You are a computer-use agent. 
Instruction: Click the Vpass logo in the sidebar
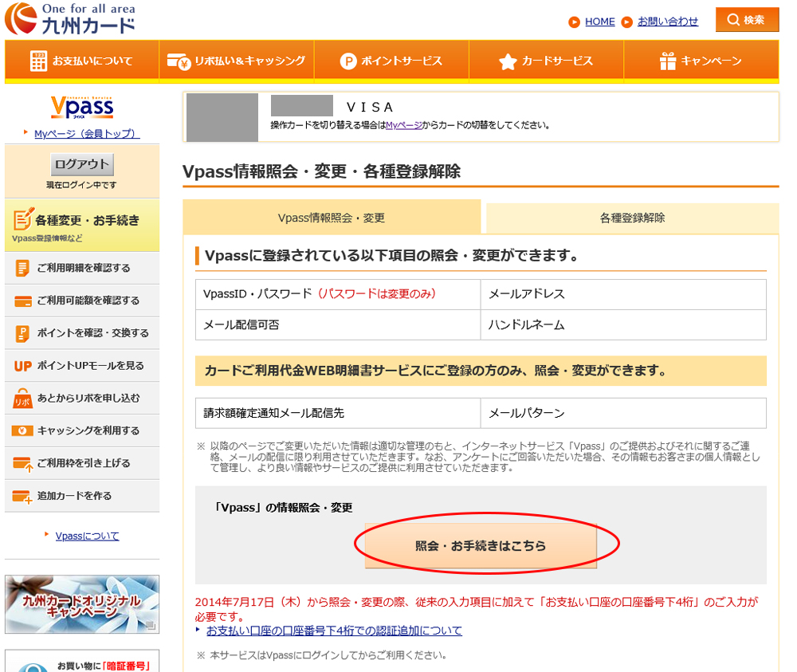point(82,108)
